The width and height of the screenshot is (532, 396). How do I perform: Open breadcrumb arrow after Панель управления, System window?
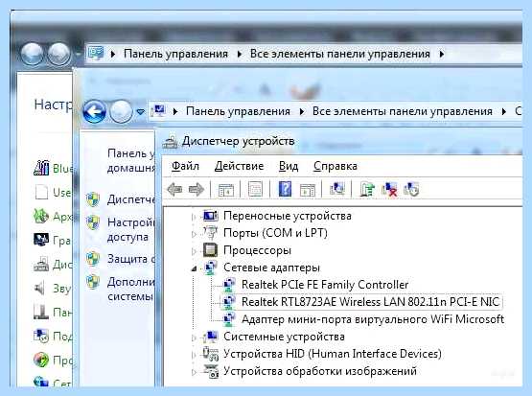point(301,111)
